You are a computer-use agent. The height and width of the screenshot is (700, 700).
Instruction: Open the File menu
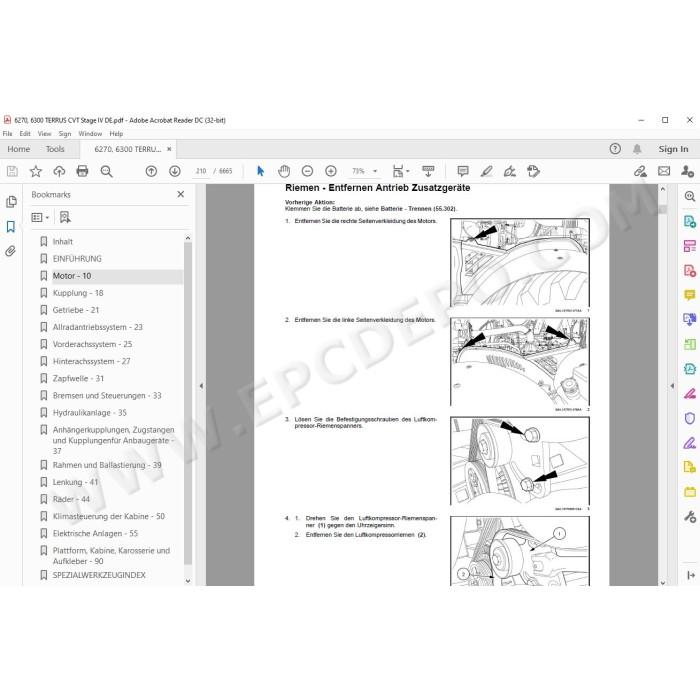[x=8, y=133]
